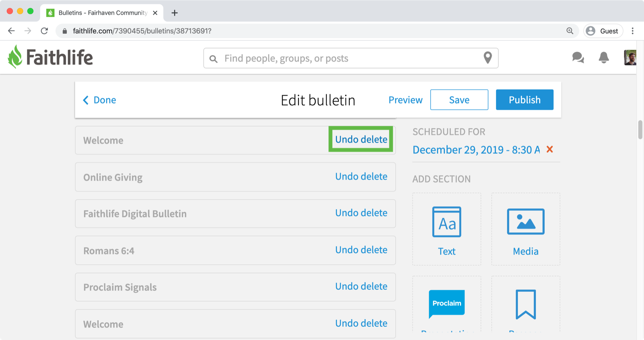Viewport: 644px width, 340px height.
Task: Click the zoom magnifier in address bar
Action: pyautogui.click(x=570, y=31)
